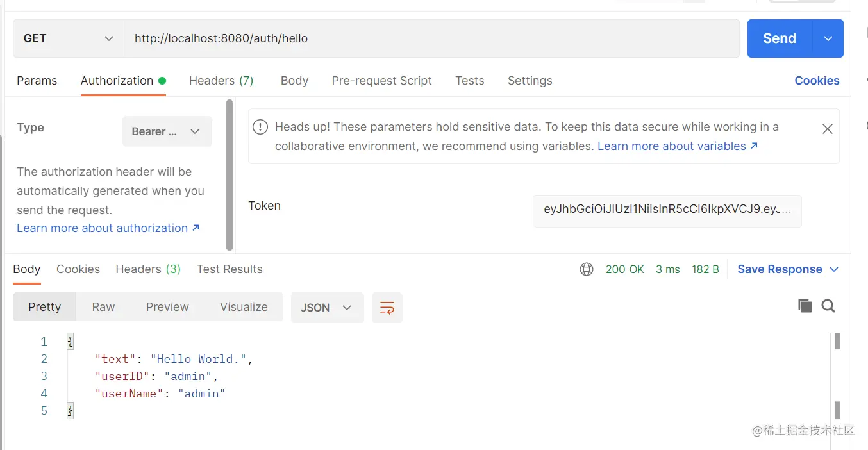
Task: Copy the response with the copy icon
Action: click(x=805, y=306)
